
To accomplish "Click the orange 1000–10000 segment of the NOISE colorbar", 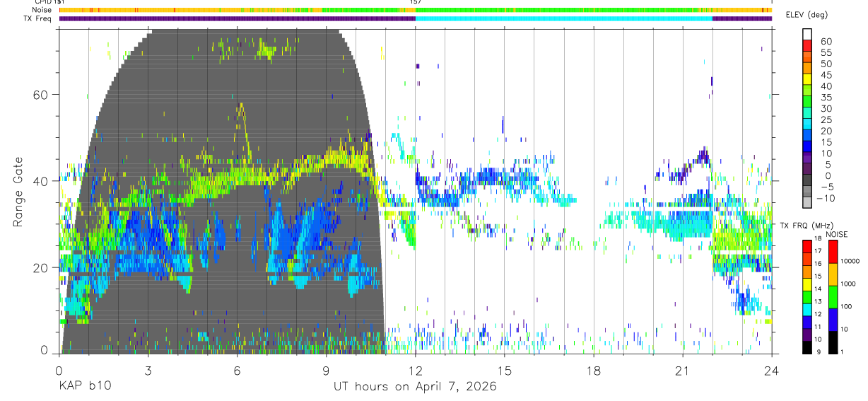I will (x=832, y=274).
